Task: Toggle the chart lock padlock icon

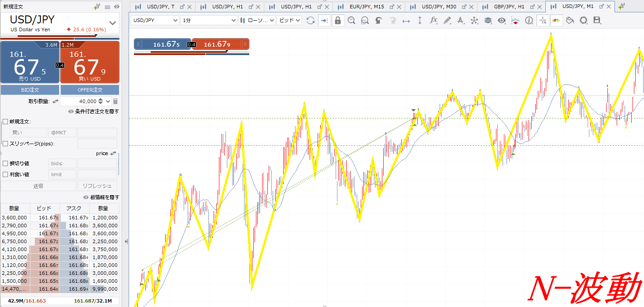Action: [x=338, y=21]
